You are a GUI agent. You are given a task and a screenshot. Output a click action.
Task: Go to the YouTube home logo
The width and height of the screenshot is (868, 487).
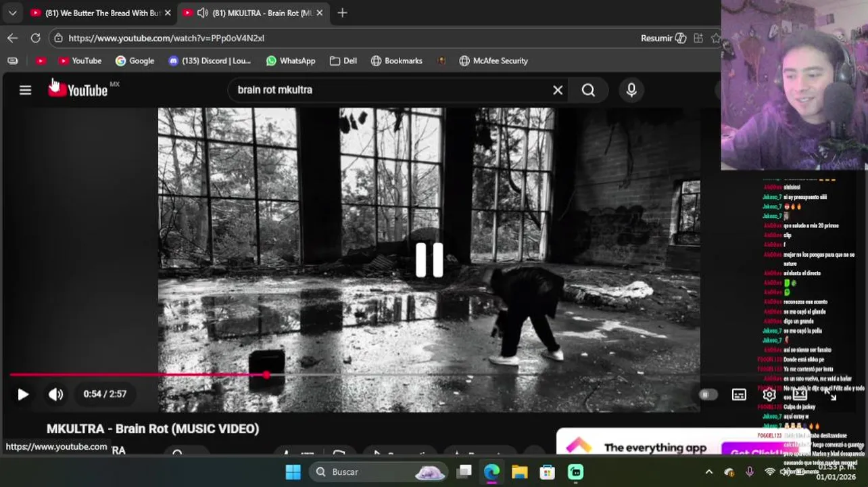[x=78, y=90]
